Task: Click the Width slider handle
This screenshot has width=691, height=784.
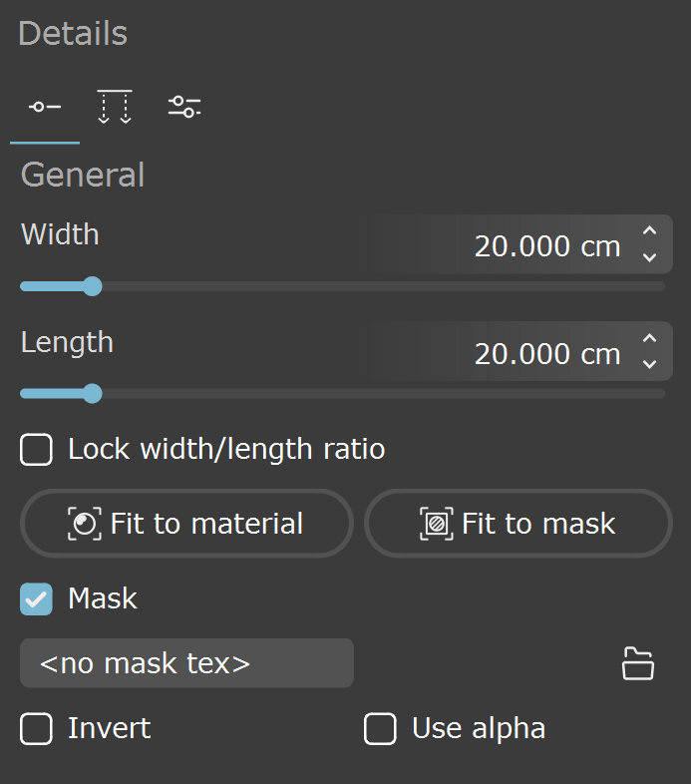Action: (92, 286)
